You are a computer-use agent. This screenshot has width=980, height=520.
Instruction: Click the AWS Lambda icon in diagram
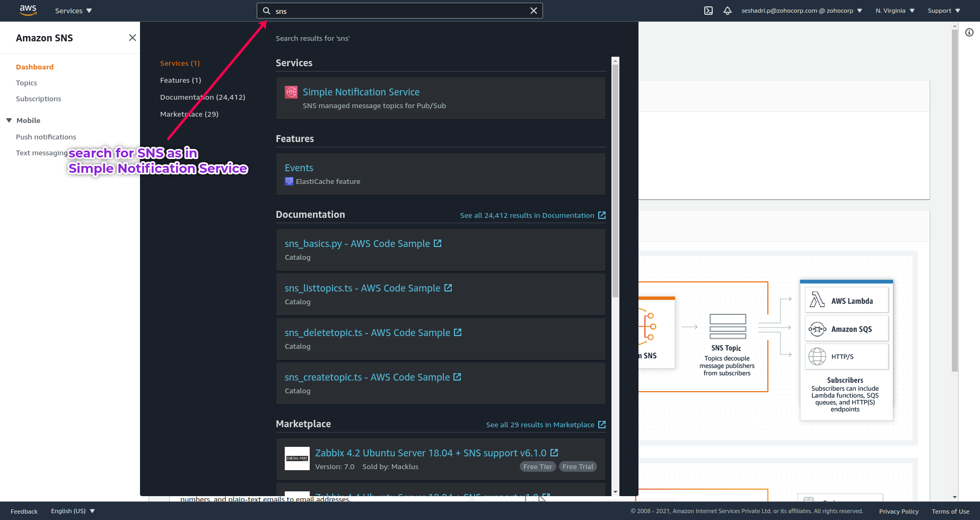pyautogui.click(x=817, y=301)
